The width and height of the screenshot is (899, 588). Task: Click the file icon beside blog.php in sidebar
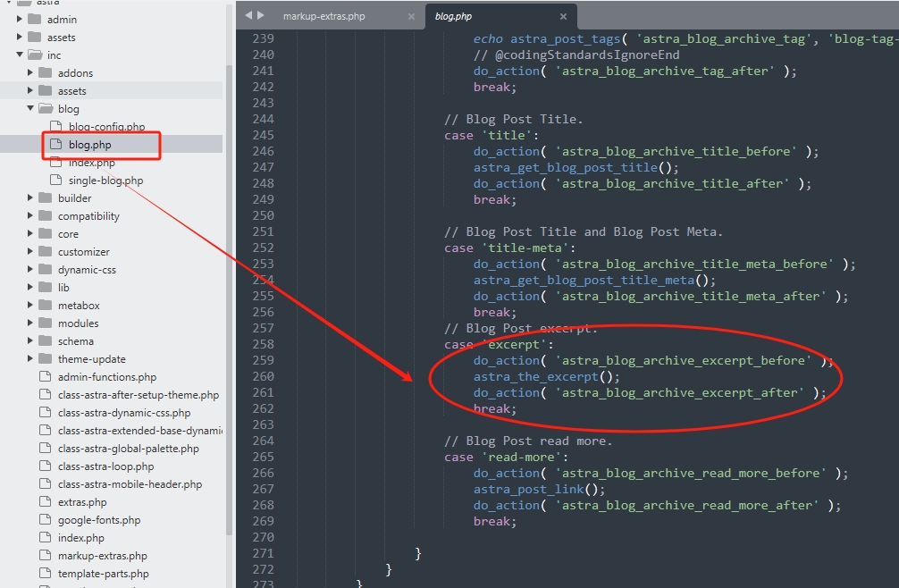click(x=56, y=144)
